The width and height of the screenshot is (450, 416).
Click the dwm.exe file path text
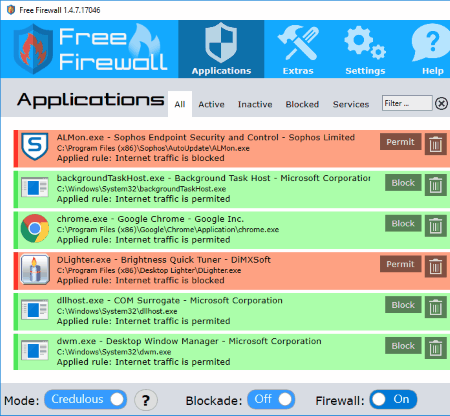click(114, 352)
